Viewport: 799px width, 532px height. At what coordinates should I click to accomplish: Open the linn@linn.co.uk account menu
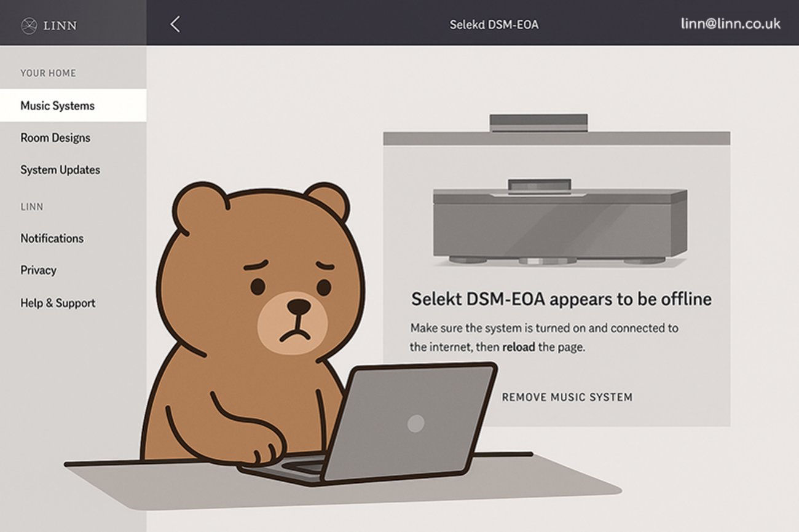[x=731, y=24]
